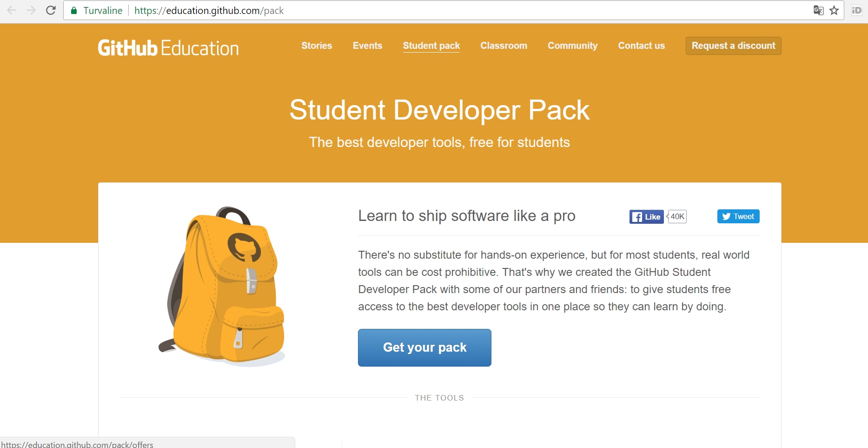This screenshot has height=448, width=868.
Task: Reload the page with refresh icon
Action: coord(51,10)
